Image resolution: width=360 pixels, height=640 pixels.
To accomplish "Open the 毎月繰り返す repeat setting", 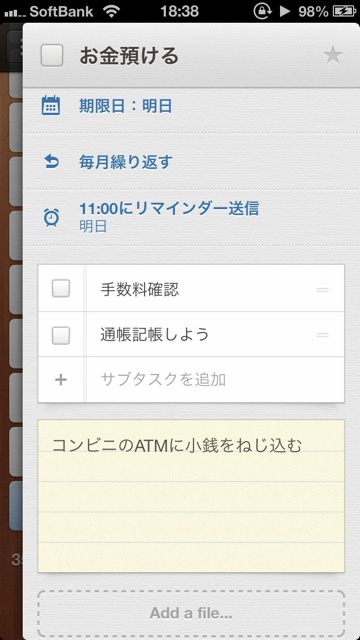I will [191, 162].
